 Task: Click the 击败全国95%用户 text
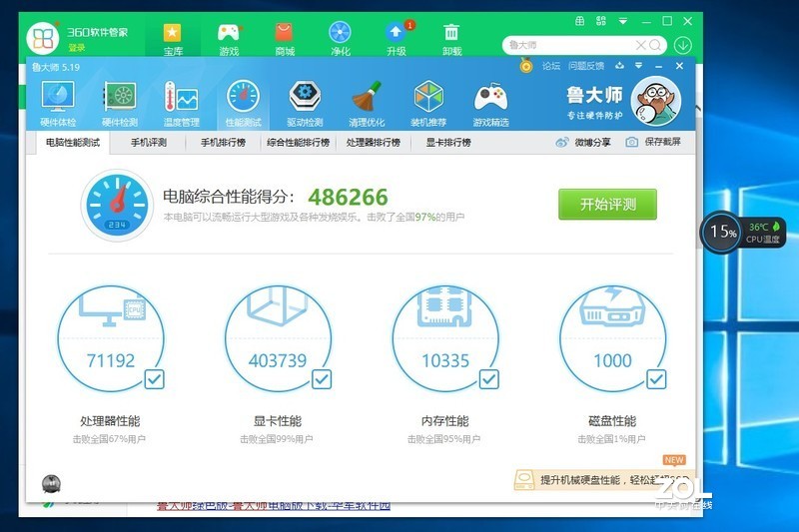pyautogui.click(x=443, y=439)
